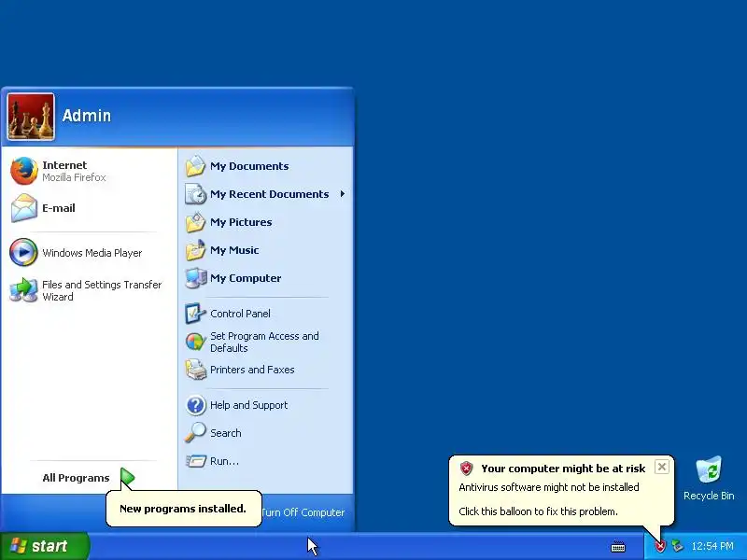This screenshot has height=560, width=747.
Task: Click Turn Off Computer button
Action: click(303, 512)
